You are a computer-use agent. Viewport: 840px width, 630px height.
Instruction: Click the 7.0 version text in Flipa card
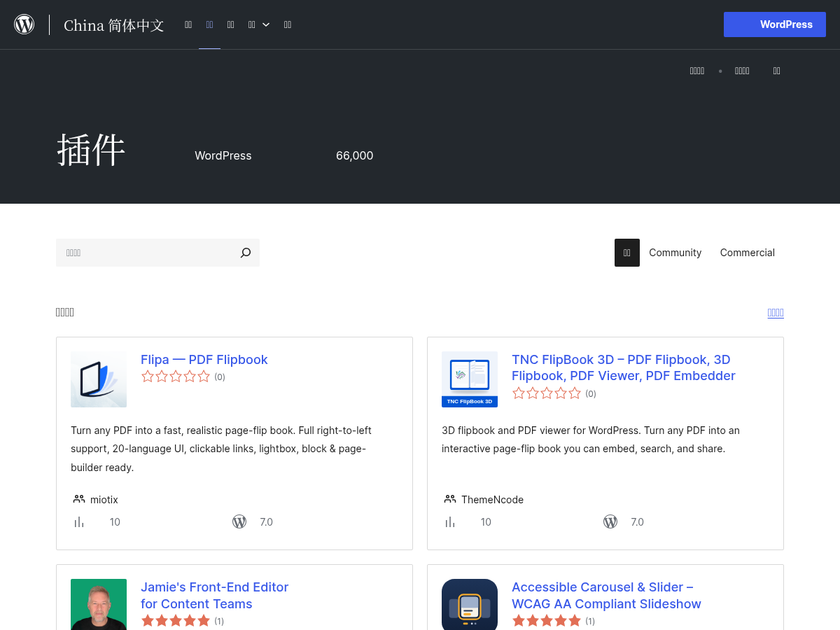266,522
